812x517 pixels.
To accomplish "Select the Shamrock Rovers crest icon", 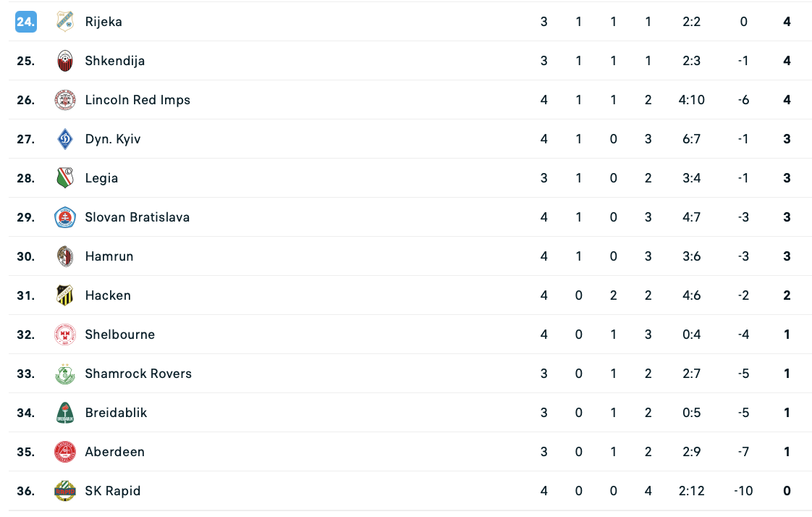I will pyautogui.click(x=65, y=374).
